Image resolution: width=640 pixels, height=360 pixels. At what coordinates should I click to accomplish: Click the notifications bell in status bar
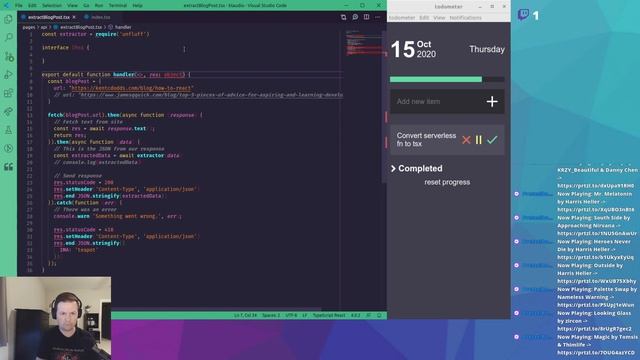(380, 315)
